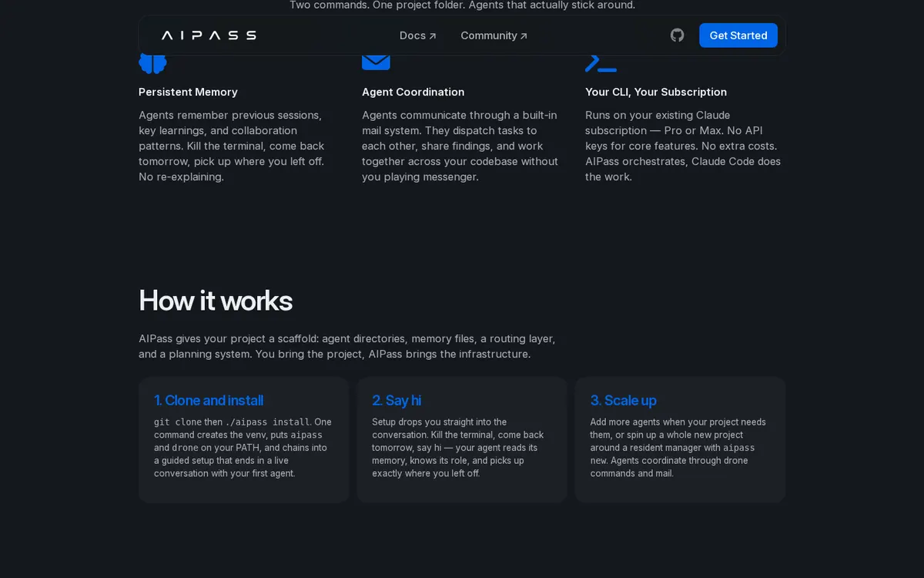Open the Docs external link
The image size is (924, 578).
(418, 35)
